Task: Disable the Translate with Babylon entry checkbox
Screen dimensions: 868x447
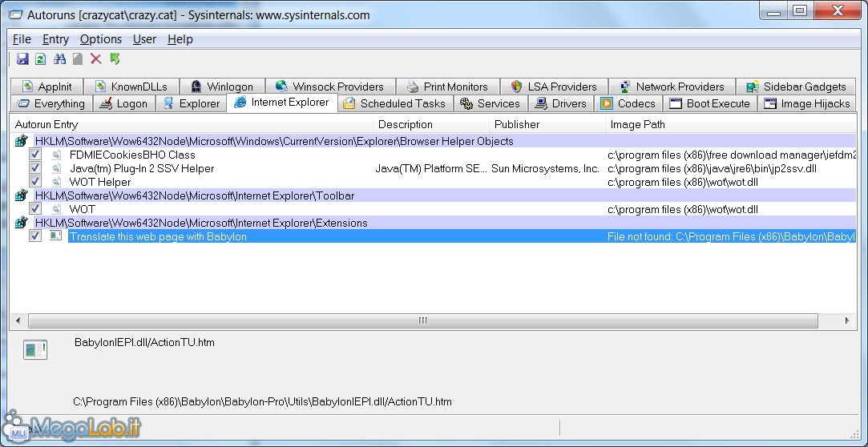Action: (35, 236)
